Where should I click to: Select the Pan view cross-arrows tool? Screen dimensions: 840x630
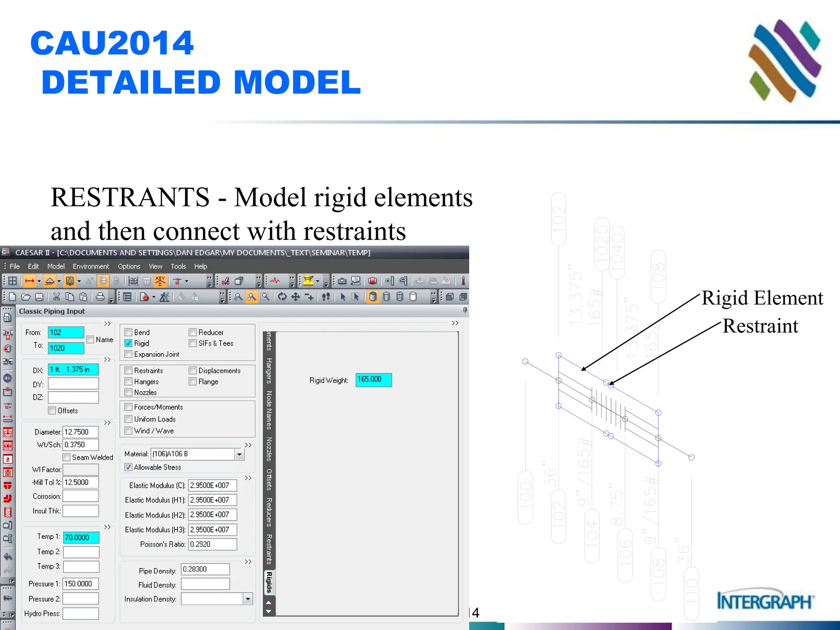(296, 297)
